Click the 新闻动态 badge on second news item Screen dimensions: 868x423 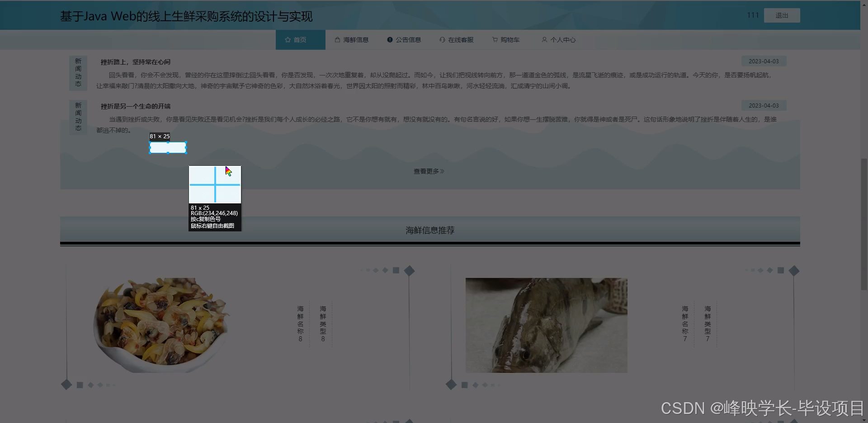click(x=78, y=117)
